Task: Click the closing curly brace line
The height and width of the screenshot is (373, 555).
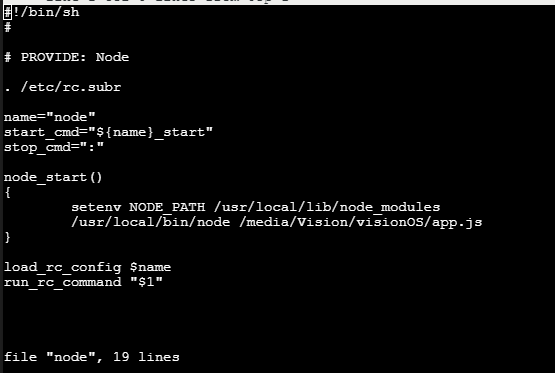Action: coord(7,237)
